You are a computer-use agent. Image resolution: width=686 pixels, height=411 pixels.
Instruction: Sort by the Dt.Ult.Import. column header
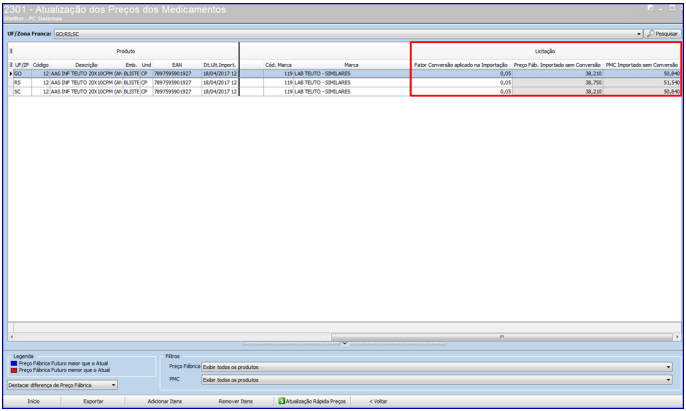click(x=220, y=65)
